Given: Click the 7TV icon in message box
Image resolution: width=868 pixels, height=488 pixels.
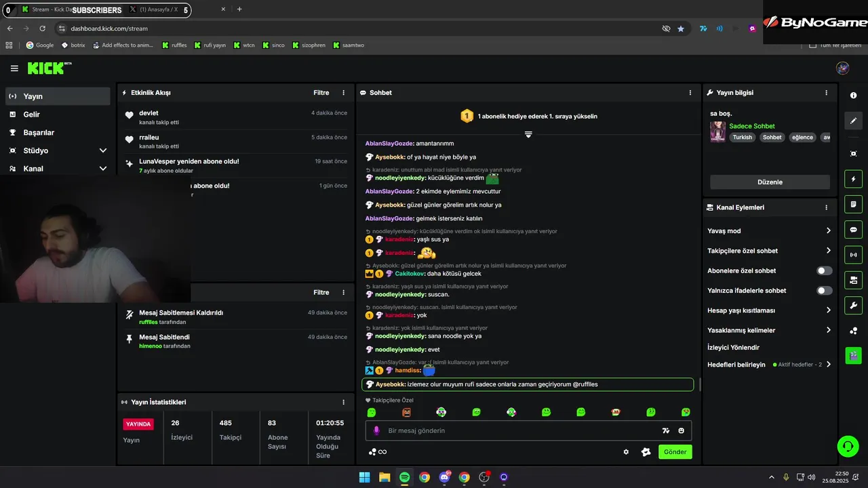Looking at the screenshot, I should (666, 430).
